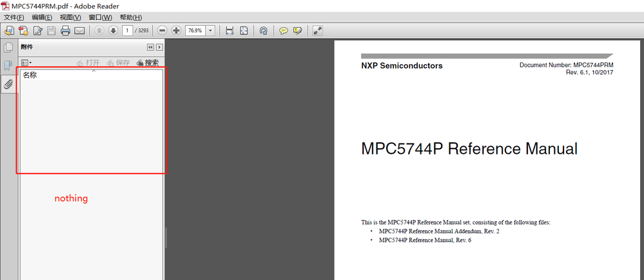This screenshot has width=644, height=280.
Task: Click the email envelope icon
Action: [79, 30]
